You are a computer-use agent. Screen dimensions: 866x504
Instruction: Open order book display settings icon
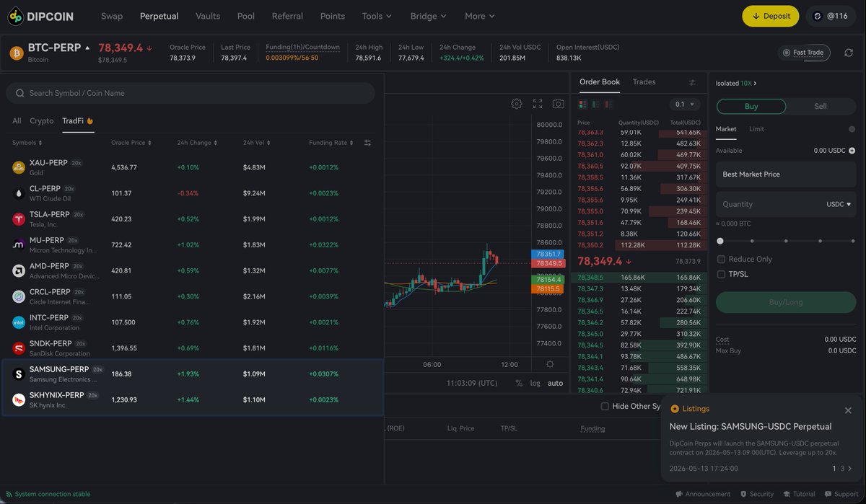click(x=693, y=82)
